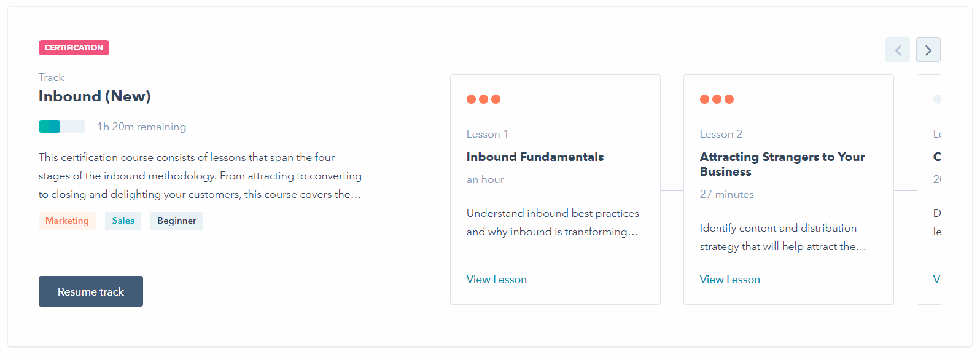Select the Marketing tag

[x=67, y=221]
